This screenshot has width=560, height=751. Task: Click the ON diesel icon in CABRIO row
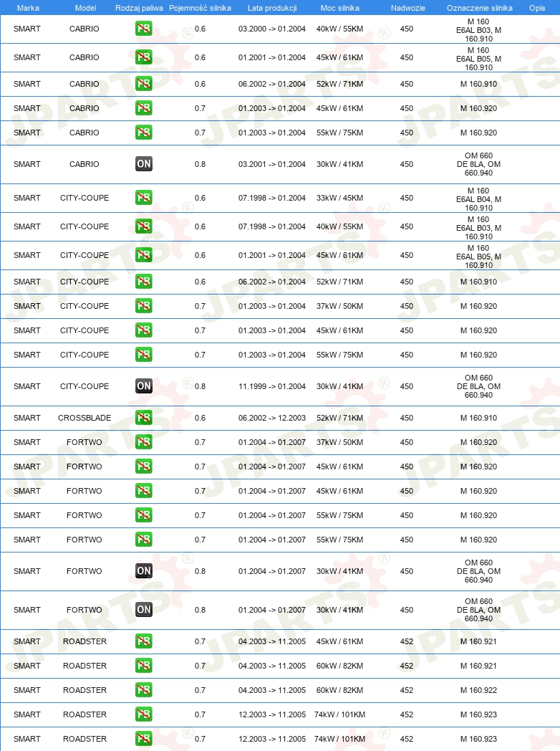144,164
